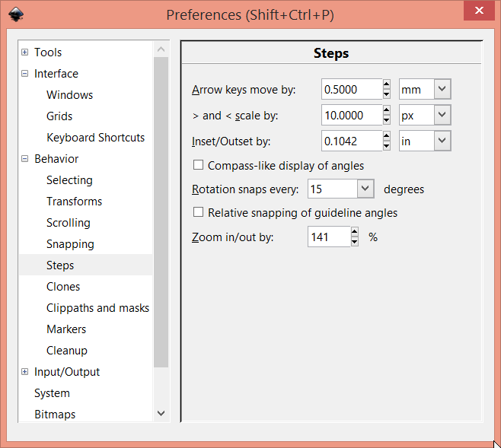Collapse the Behavior tree node
Image resolution: width=501 pixels, height=448 pixels.
coord(24,158)
